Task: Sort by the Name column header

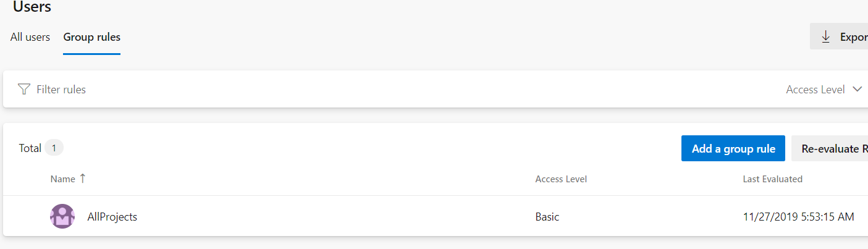Action: coord(62,179)
